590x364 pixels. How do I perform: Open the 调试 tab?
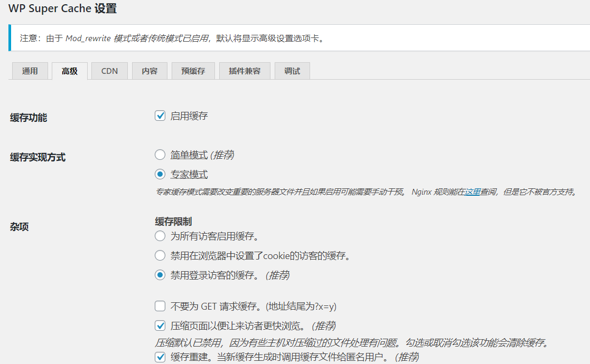click(x=292, y=71)
